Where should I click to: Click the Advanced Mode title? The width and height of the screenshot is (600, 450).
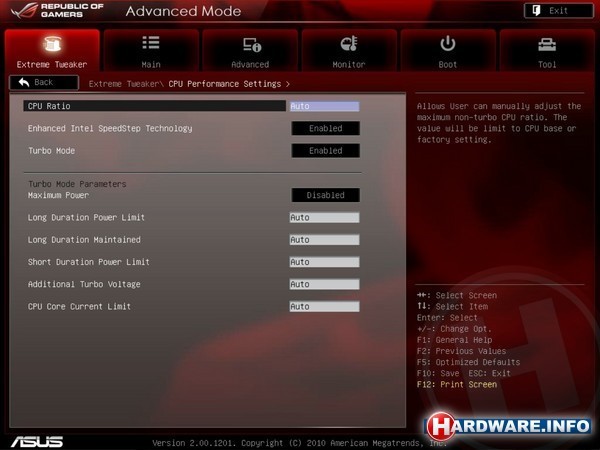(183, 11)
